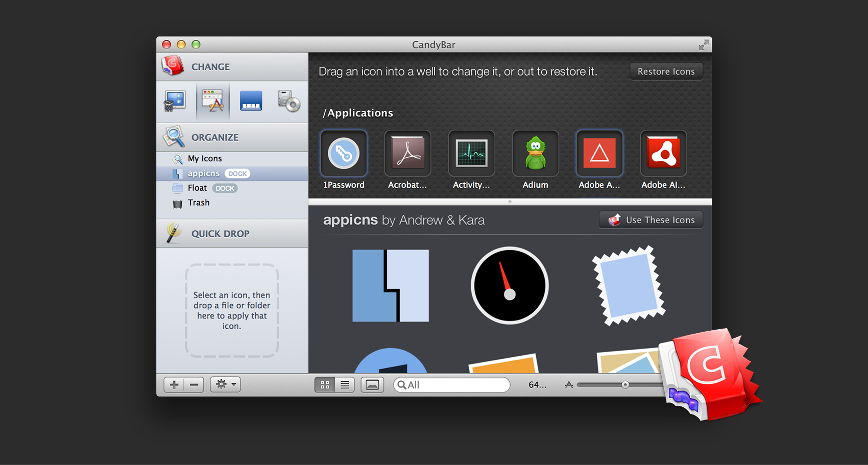Select the Applications icons category
868x465 pixels.
pos(213,101)
